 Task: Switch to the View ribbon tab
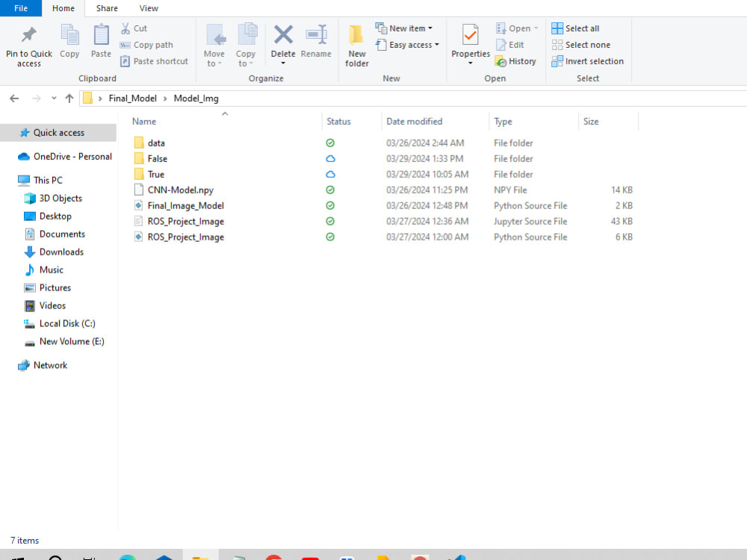click(149, 8)
